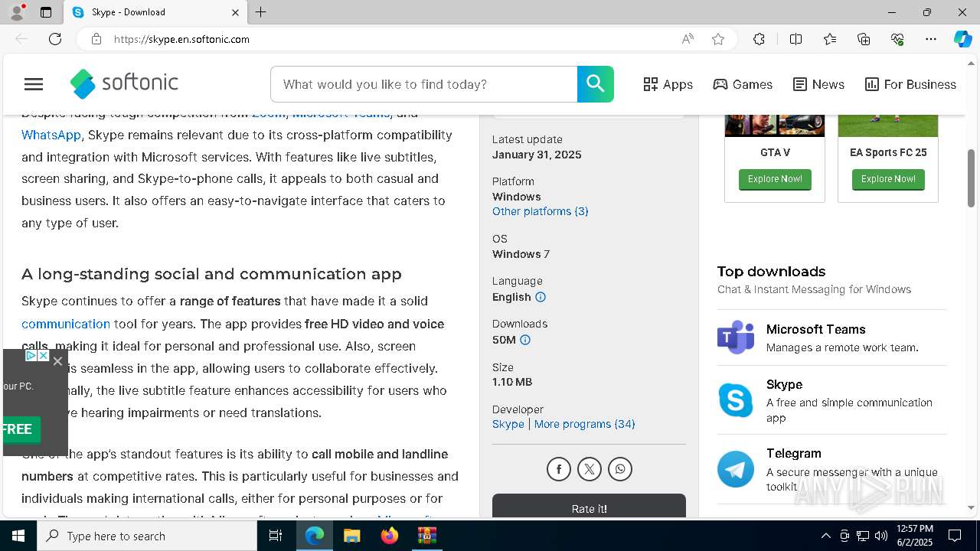Open the Apps menu
The image size is (980, 551).
pyautogui.click(x=668, y=84)
